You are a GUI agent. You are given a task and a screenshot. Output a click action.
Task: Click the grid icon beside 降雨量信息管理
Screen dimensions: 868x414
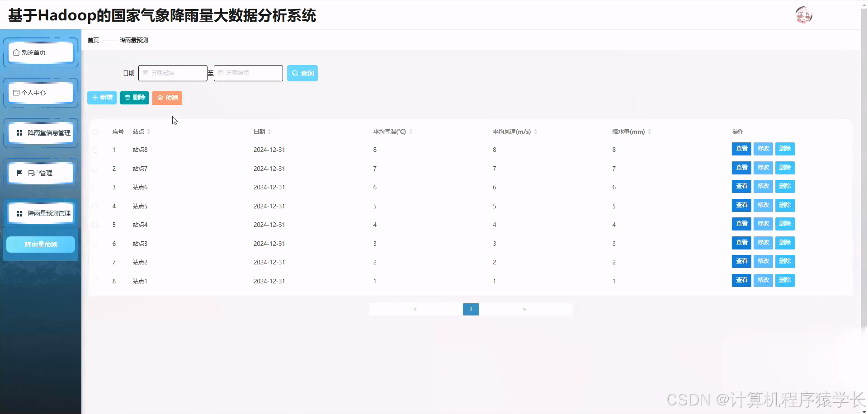19,132
